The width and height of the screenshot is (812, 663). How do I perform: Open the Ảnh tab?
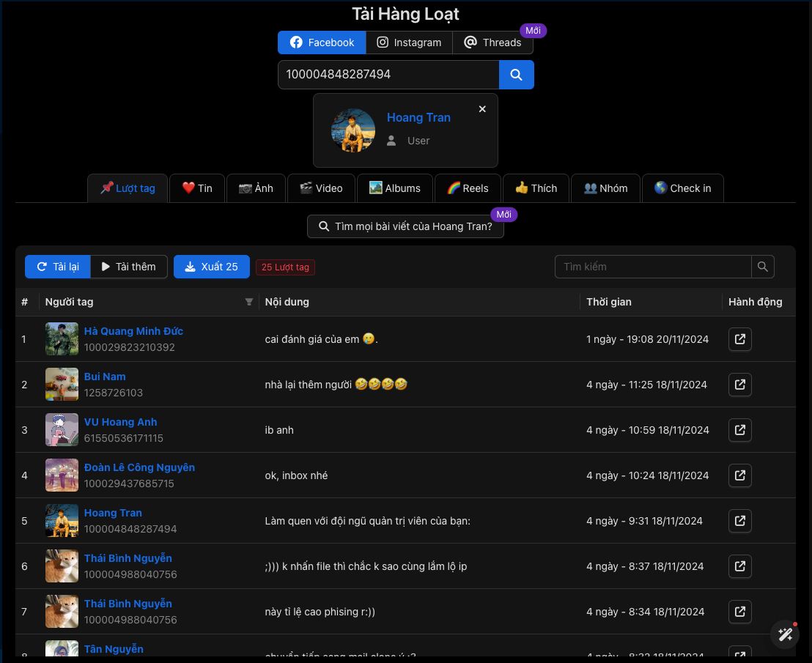tap(256, 188)
